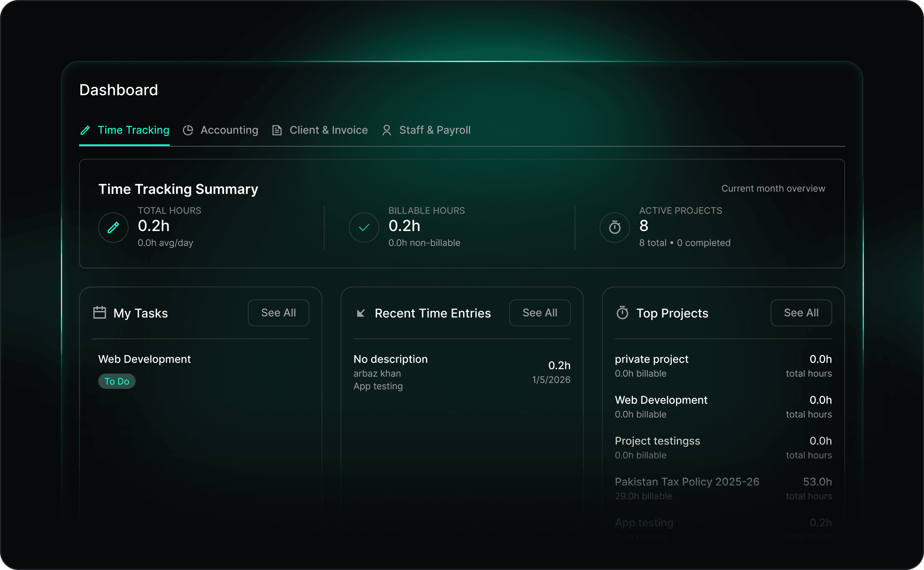Switch to the Accounting tab

(229, 130)
